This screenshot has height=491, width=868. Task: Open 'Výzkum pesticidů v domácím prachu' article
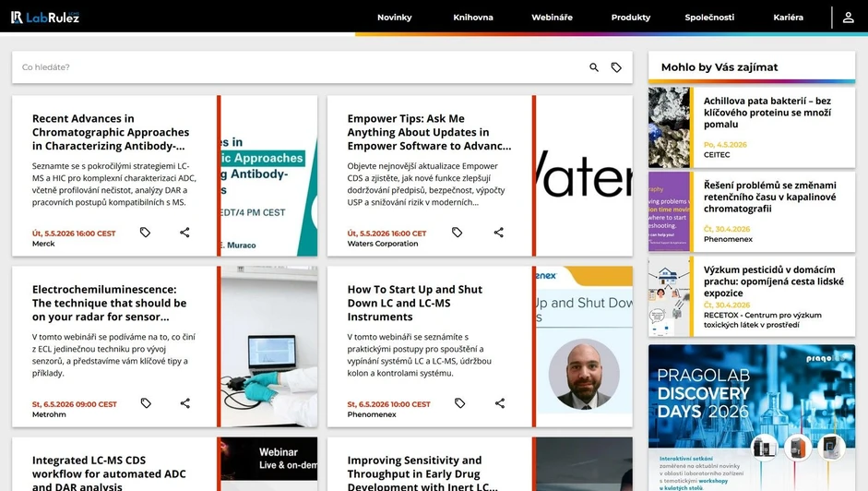[x=774, y=281]
